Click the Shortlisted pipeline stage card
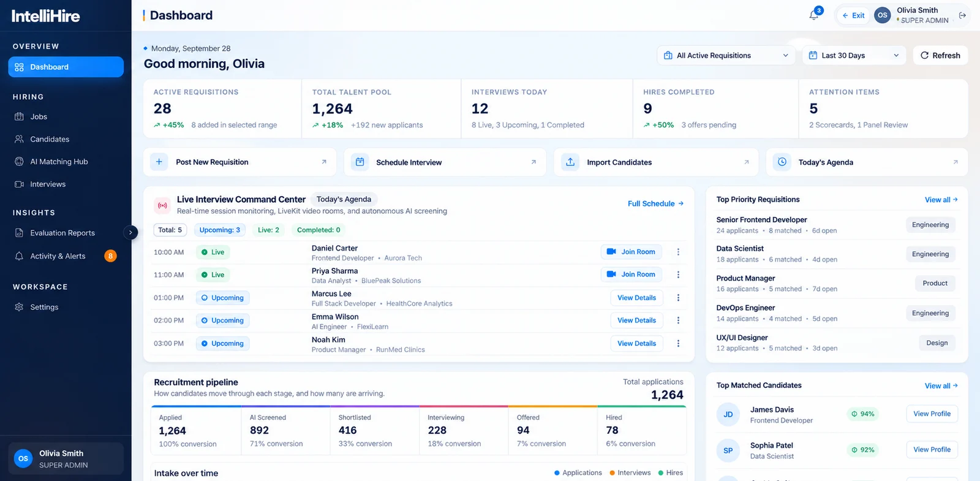The width and height of the screenshot is (980, 481). click(375, 431)
